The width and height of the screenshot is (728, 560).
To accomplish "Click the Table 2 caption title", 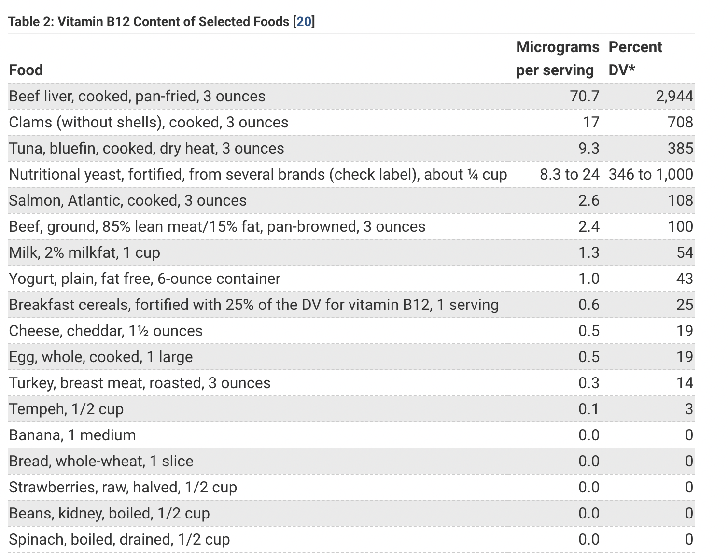I will (149, 22).
